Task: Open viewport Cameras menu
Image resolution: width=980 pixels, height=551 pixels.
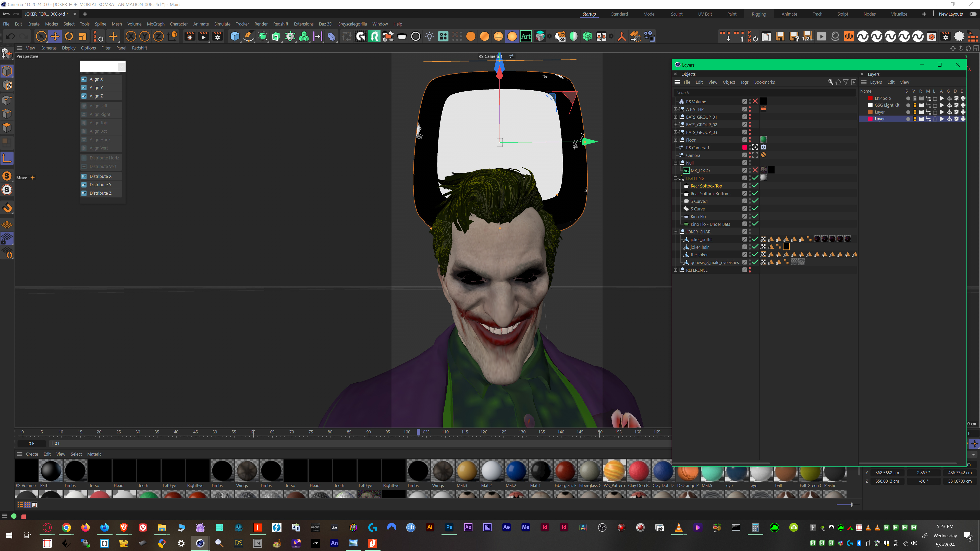Action: 48,48
